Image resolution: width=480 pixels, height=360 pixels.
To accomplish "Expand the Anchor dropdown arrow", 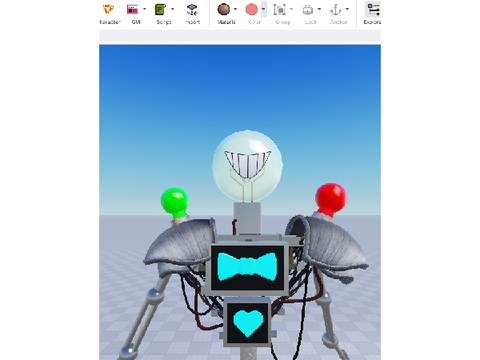I will click(x=347, y=9).
